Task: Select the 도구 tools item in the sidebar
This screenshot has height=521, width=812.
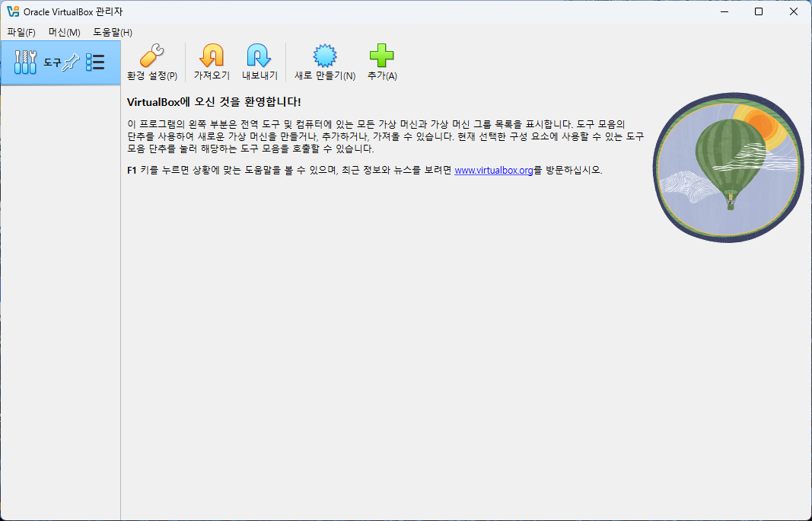Action: pos(61,62)
